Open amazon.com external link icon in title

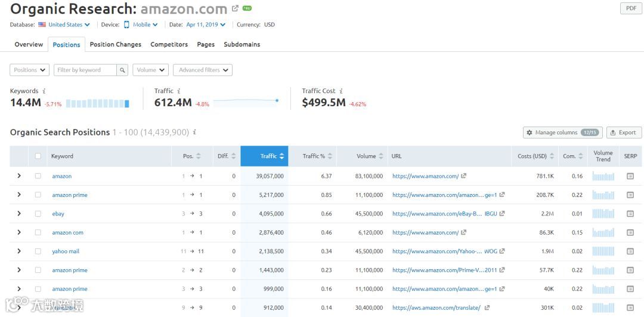coord(235,9)
